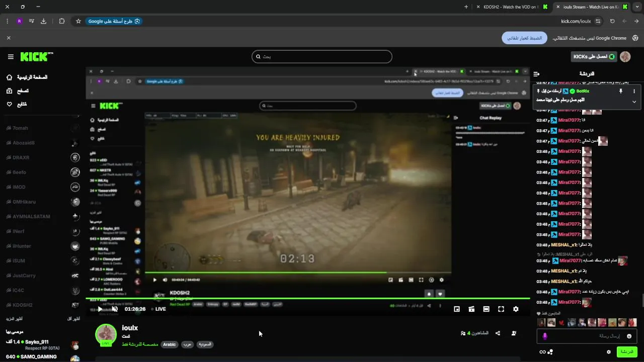This screenshot has width=644, height=362.
Task: Expand the Chrome tab search dropdown
Action: coord(637,7)
